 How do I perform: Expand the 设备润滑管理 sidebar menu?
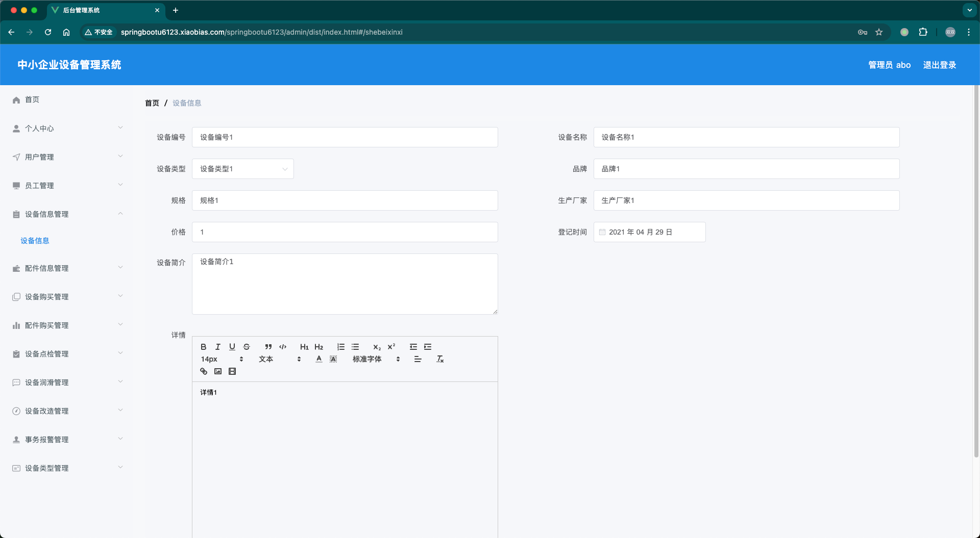tap(67, 382)
